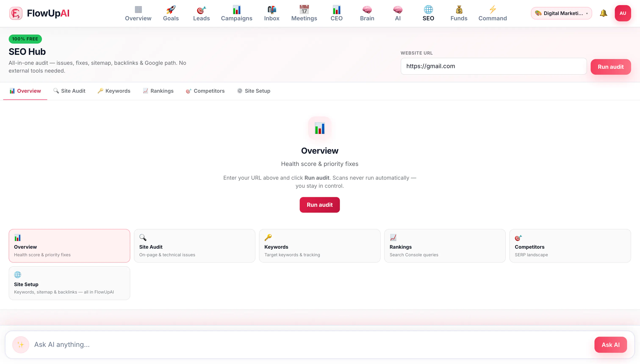
Task: Click the Ask AI button
Action: 611,345
